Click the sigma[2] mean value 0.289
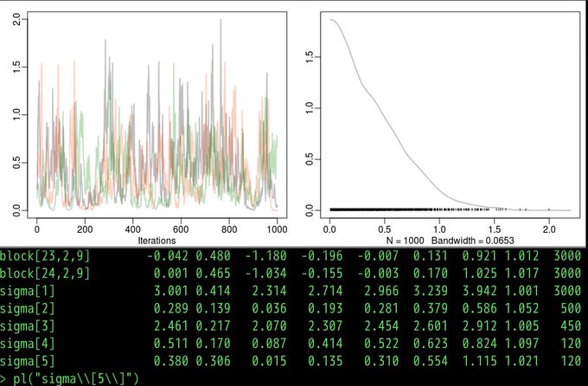 (x=171, y=308)
